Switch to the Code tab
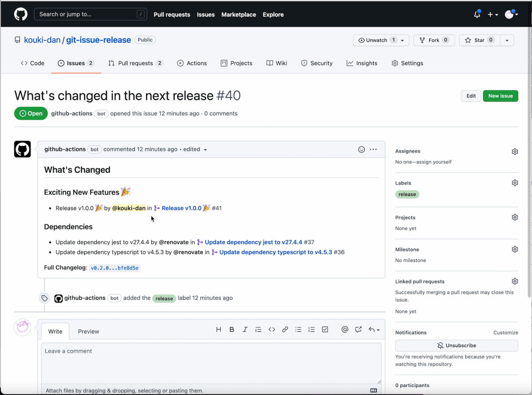The height and width of the screenshot is (395, 532). [x=32, y=63]
